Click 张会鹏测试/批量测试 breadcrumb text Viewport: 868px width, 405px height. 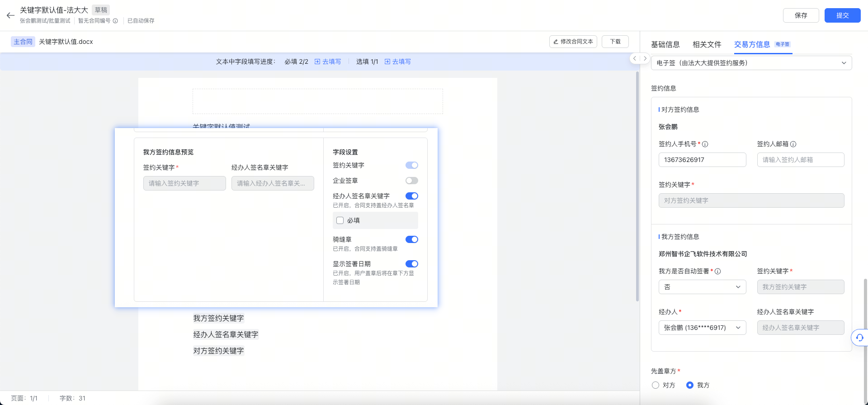pos(45,21)
